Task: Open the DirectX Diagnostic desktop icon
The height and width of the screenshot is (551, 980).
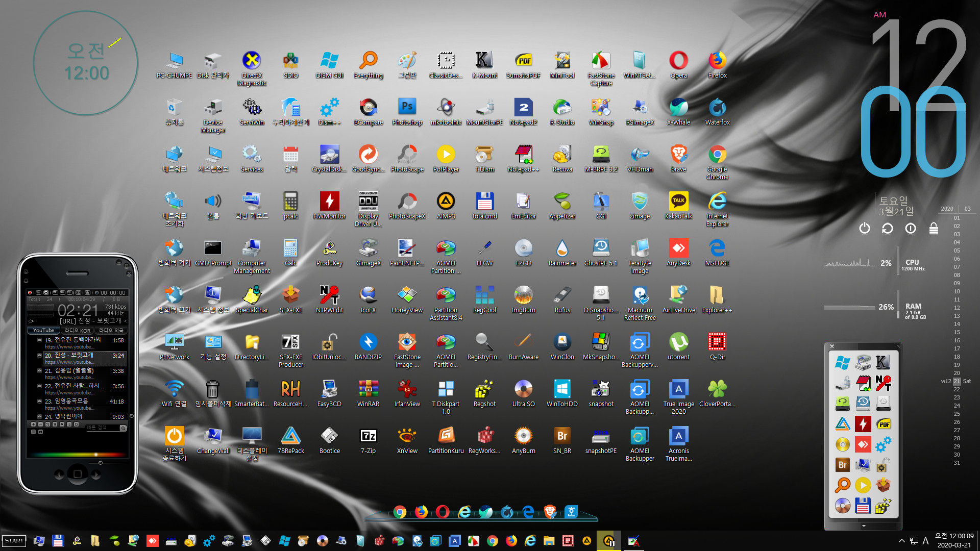Action: coord(252,67)
